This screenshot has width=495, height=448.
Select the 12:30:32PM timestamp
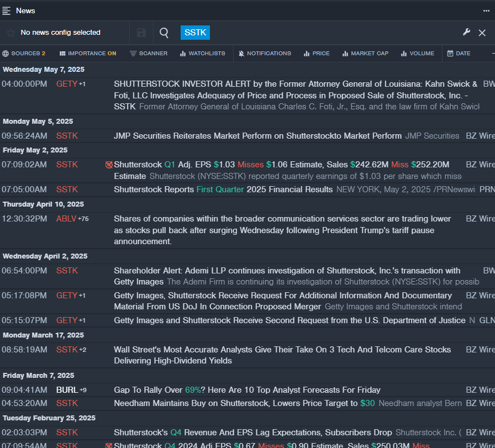24,219
